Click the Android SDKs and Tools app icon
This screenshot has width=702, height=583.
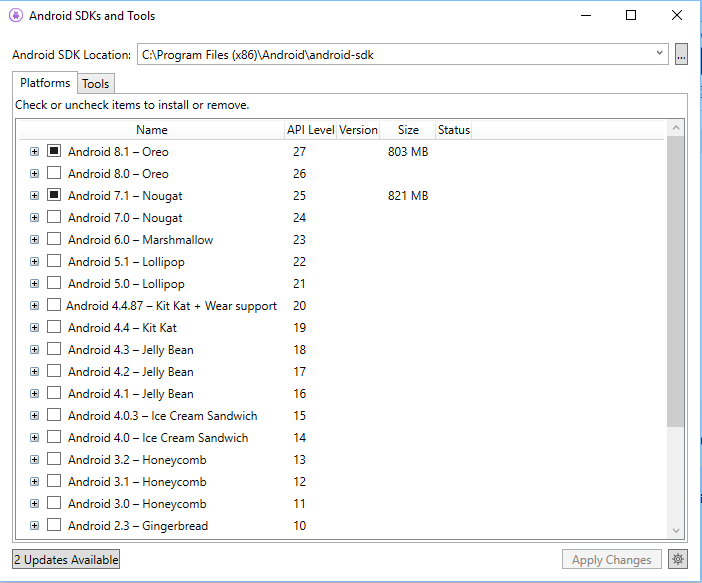[16, 16]
